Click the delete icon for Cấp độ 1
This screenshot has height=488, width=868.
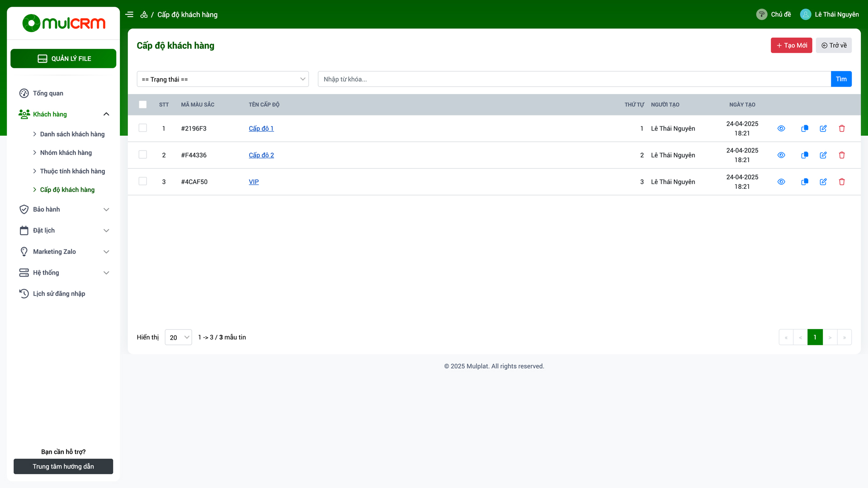click(x=842, y=128)
